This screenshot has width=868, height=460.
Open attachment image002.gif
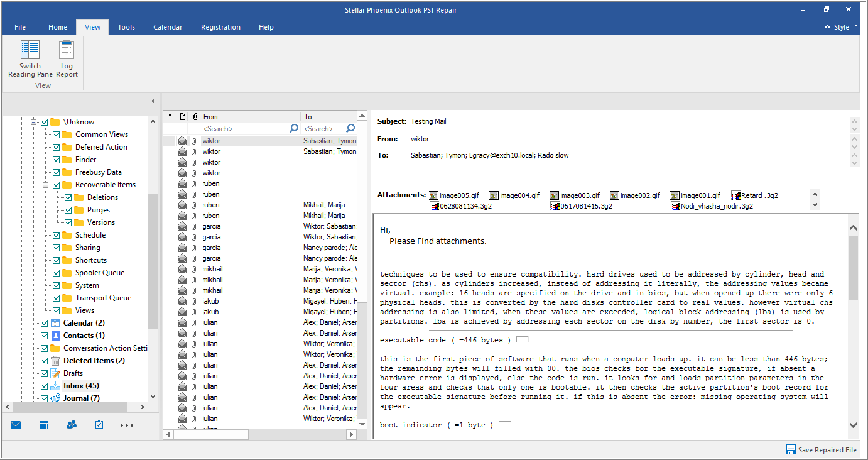click(635, 195)
